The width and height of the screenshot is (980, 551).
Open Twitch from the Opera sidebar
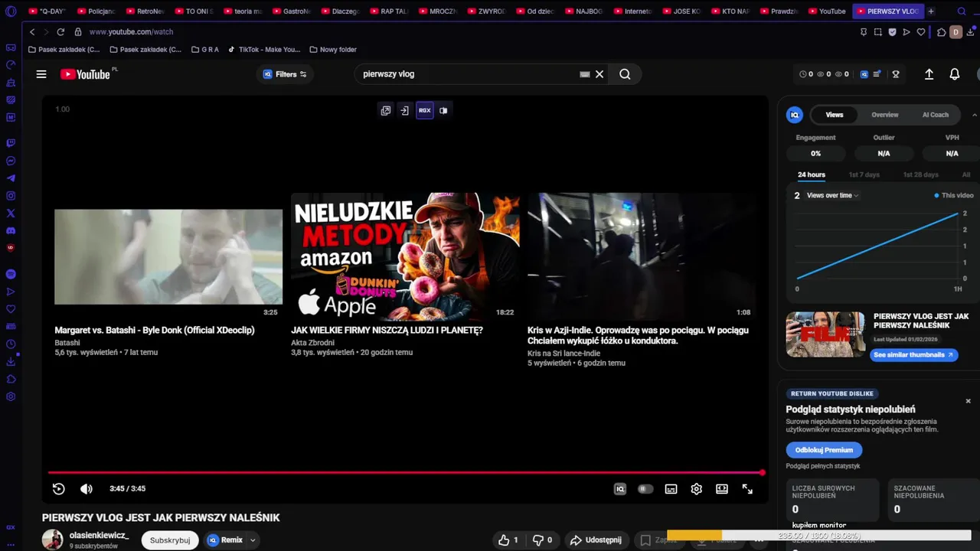coord(11,143)
